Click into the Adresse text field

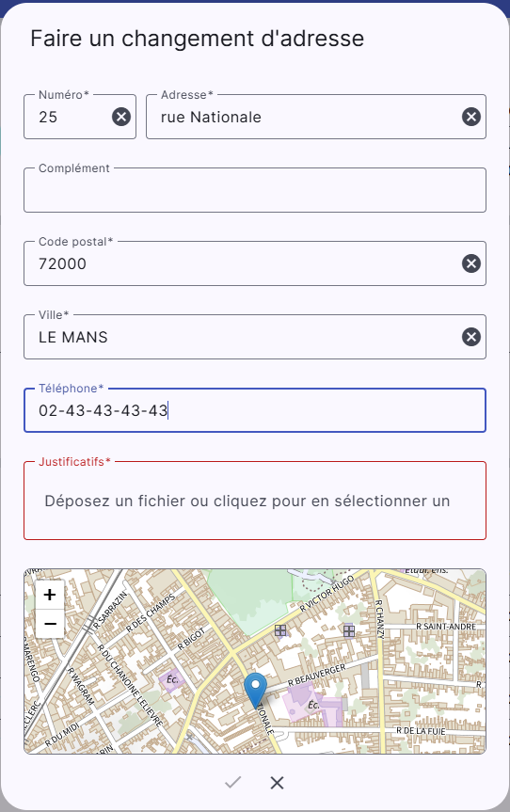[x=308, y=117]
